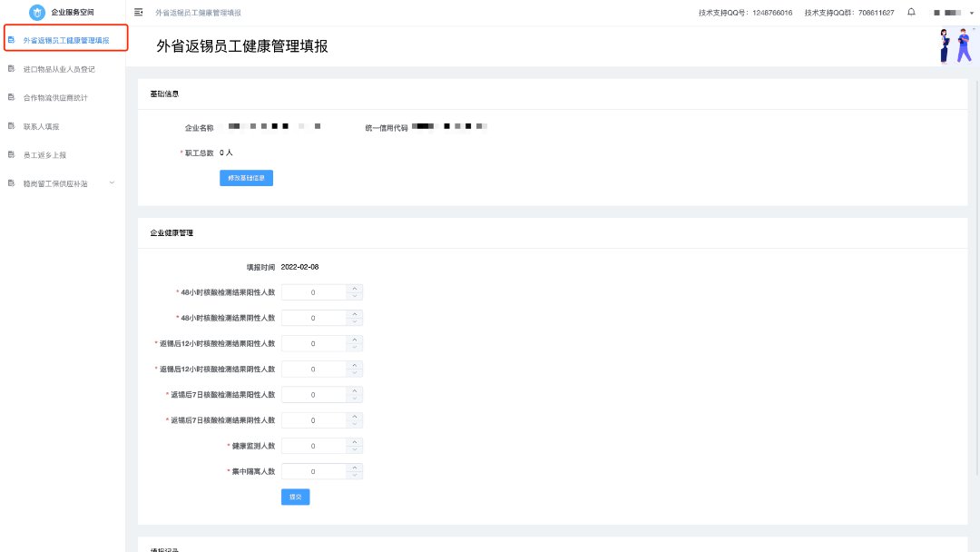The height and width of the screenshot is (552, 980).
Task: Go to the 联系人填报 menu item
Action: pyautogui.click(x=41, y=126)
